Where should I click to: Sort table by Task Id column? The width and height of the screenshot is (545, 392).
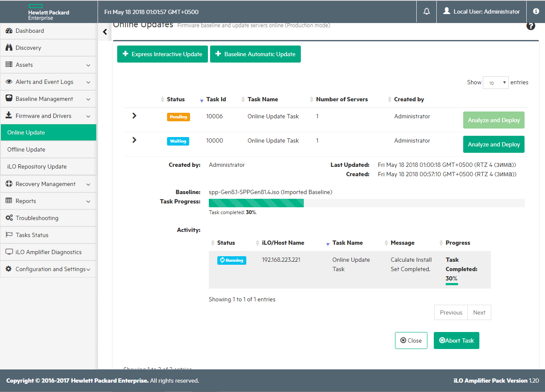click(x=216, y=99)
